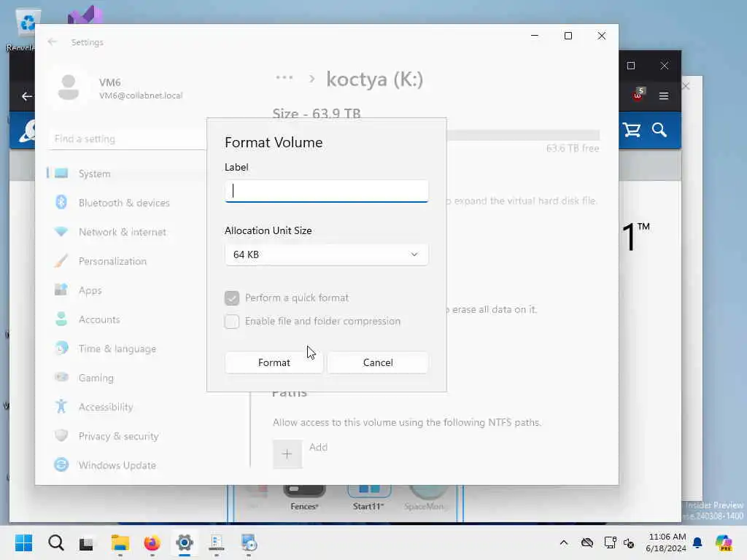Click the System monitor icon
This screenshot has width=747, height=560.
coord(61,174)
